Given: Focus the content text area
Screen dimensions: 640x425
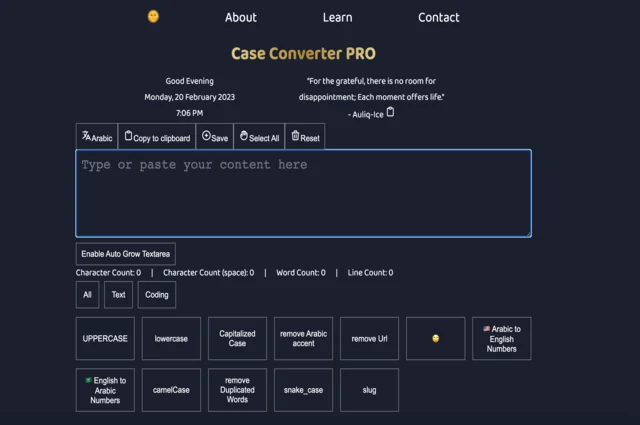Looking at the screenshot, I should 303,194.
